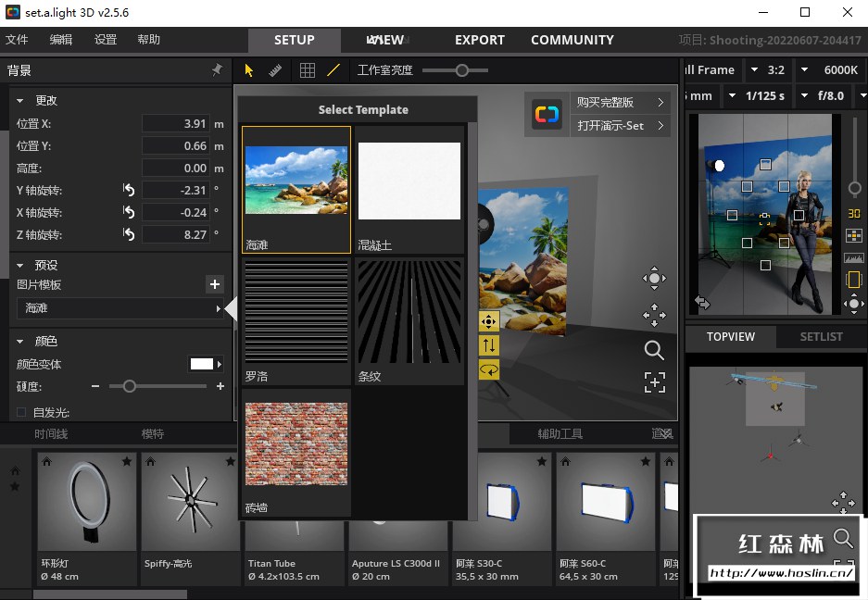Click the viewport orbit camera control
The width and height of the screenshot is (868, 600).
tap(654, 279)
